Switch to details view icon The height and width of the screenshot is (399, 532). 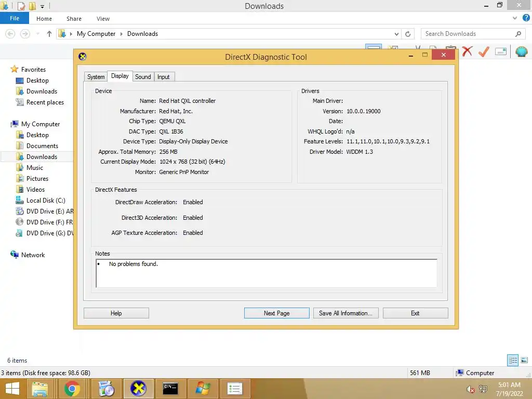(x=513, y=361)
